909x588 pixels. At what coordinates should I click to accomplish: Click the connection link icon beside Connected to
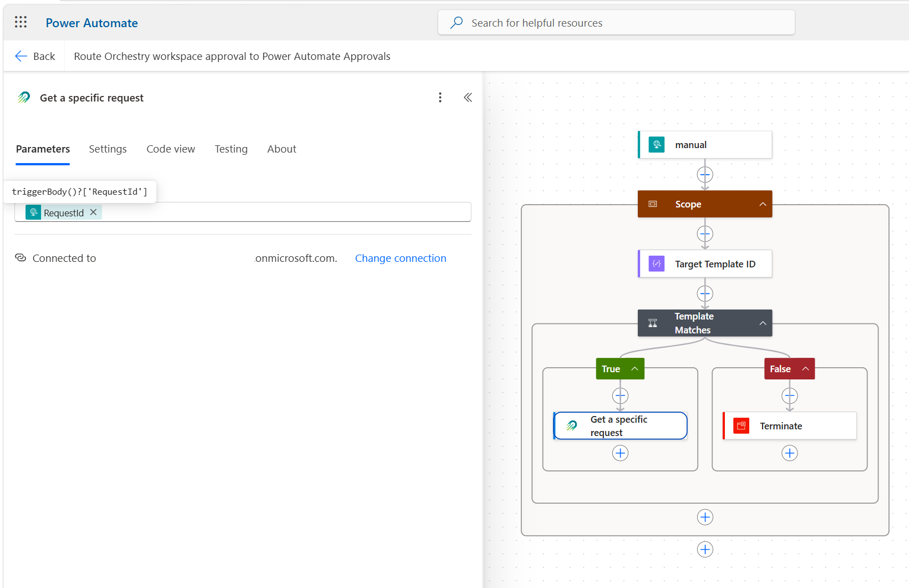pos(21,258)
